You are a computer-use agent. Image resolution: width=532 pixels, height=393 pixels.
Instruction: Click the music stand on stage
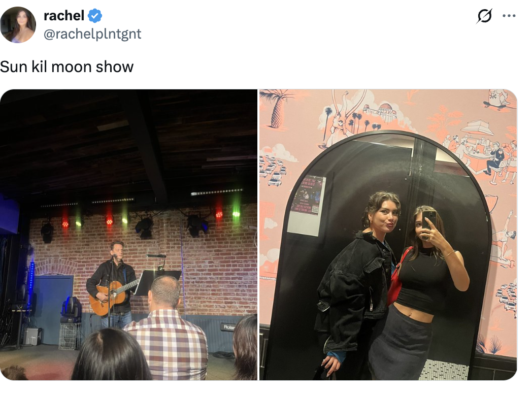157,281
